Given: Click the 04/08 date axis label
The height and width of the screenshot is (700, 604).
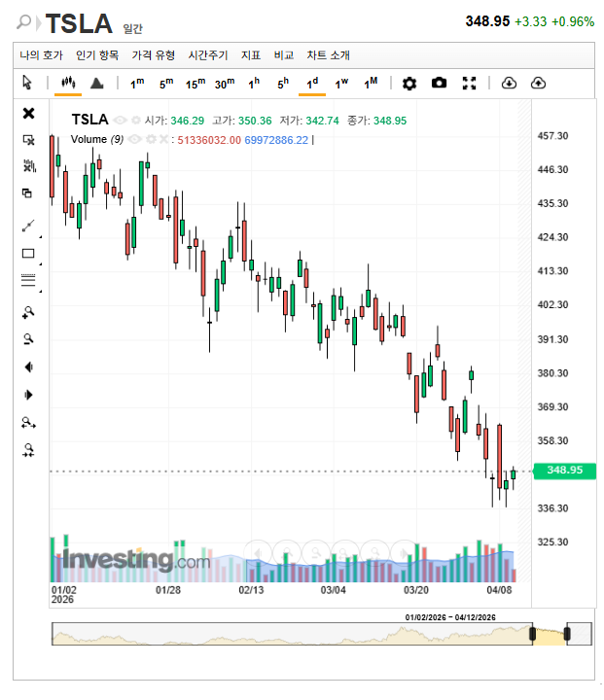Looking at the screenshot, I should [499, 590].
